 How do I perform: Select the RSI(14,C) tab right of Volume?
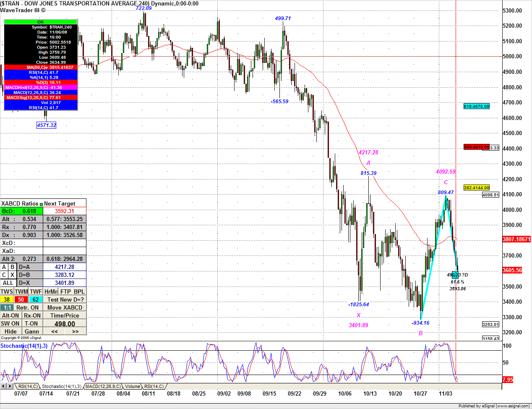pyautogui.click(x=154, y=386)
